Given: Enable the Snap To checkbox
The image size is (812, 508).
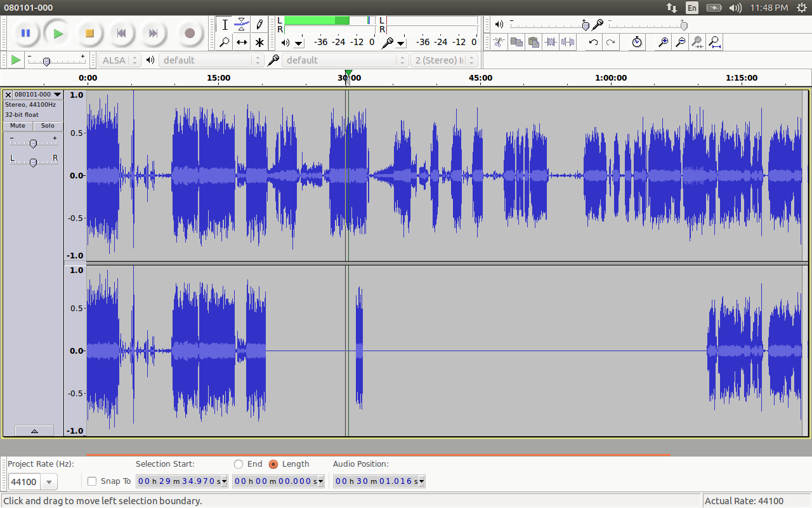Looking at the screenshot, I should click(x=92, y=481).
